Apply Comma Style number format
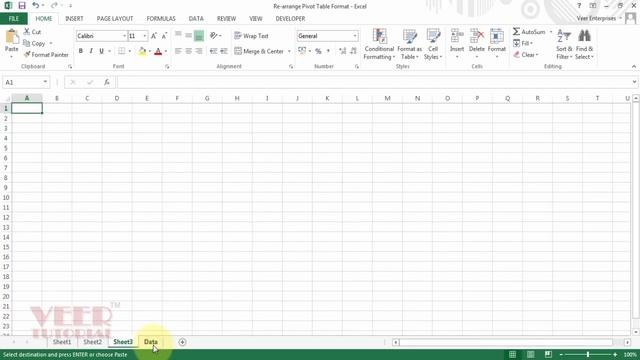This screenshot has width=640, height=360. [328, 51]
